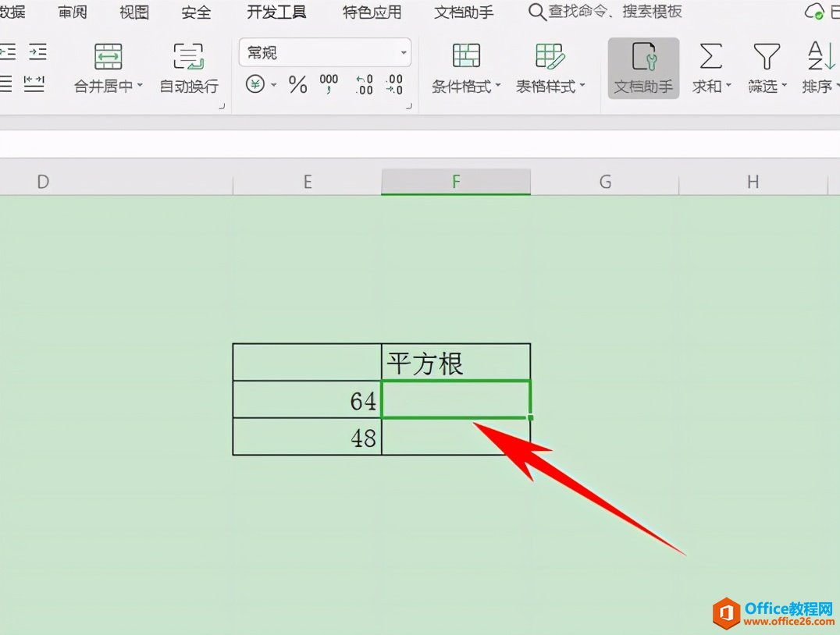Decrease decimal places
840x635 pixels.
394,84
